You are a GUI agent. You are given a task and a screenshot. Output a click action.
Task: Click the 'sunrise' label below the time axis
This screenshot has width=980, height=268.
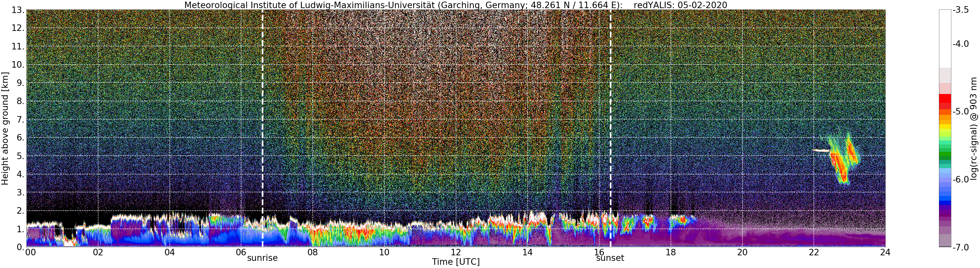(262, 258)
